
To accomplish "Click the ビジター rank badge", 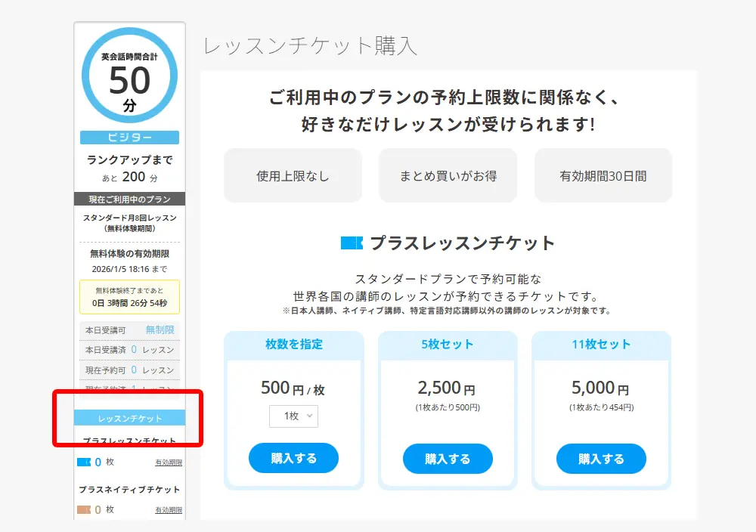I will (129, 138).
